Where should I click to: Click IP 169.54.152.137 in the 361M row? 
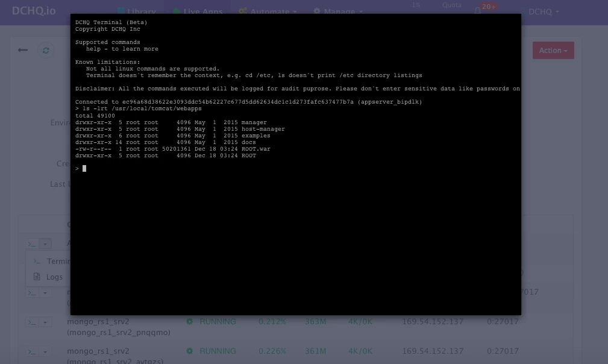[433, 351]
